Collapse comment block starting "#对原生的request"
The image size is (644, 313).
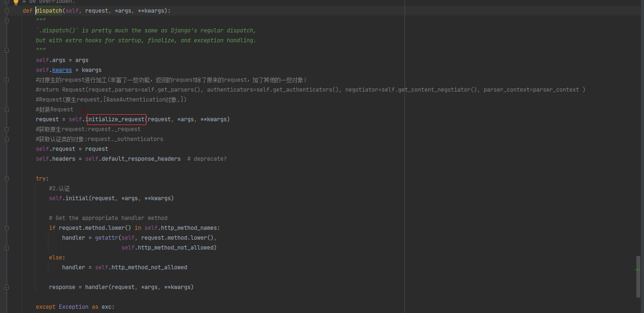tap(7, 80)
